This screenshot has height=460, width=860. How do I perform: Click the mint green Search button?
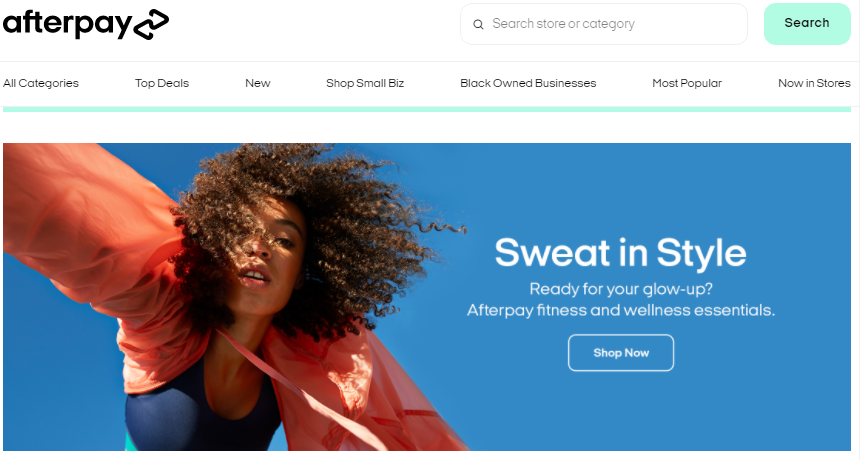tap(807, 24)
